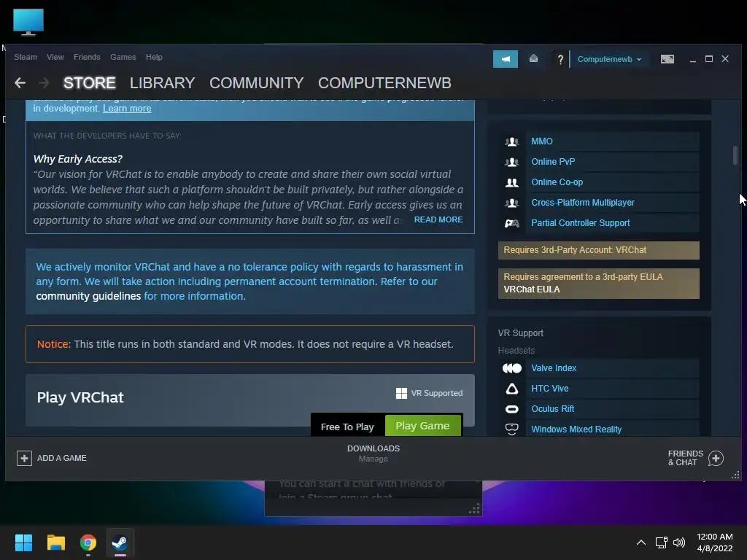Click the store page vertical scrollbar thumb
This screenshot has width=747, height=560.
click(735, 156)
